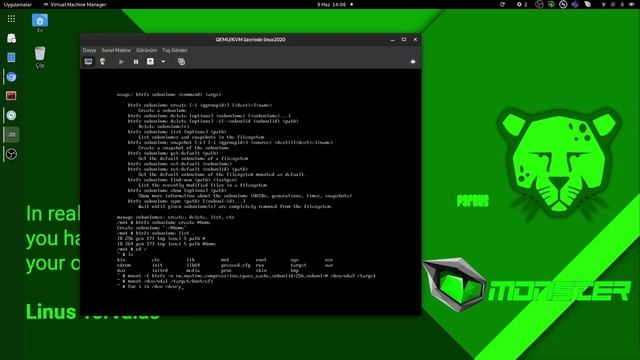This screenshot has height=360, width=640.
Task: Click the Shut down virtual machine button
Action: (150, 62)
